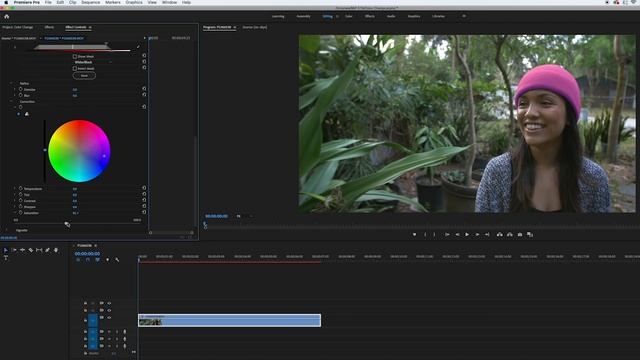
Task: Enable the Invert Mask checkbox
Action: pos(75,69)
